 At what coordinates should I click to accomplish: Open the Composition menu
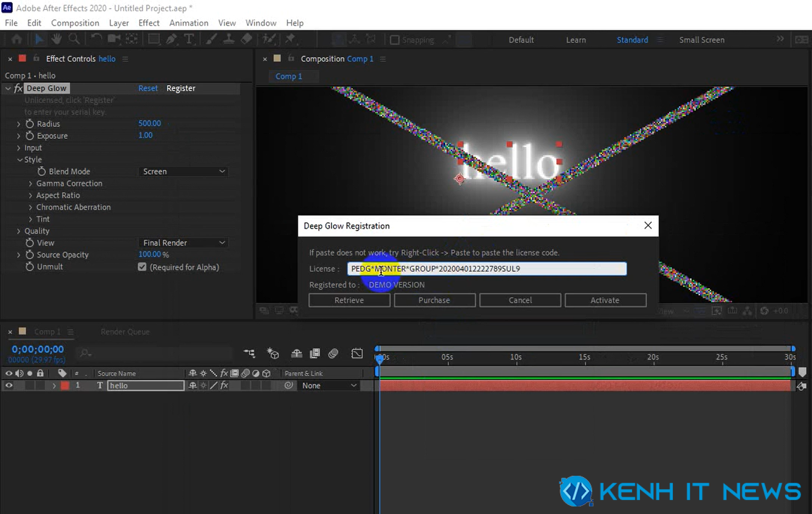[x=75, y=23]
